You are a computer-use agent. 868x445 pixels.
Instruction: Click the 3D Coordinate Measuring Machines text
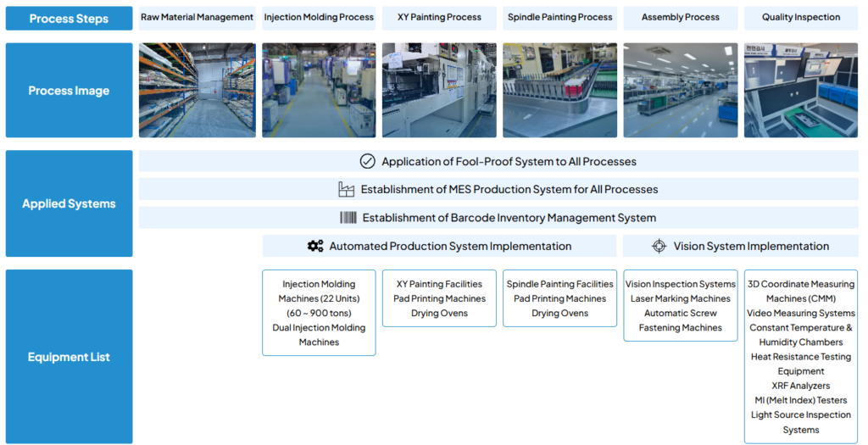click(801, 291)
